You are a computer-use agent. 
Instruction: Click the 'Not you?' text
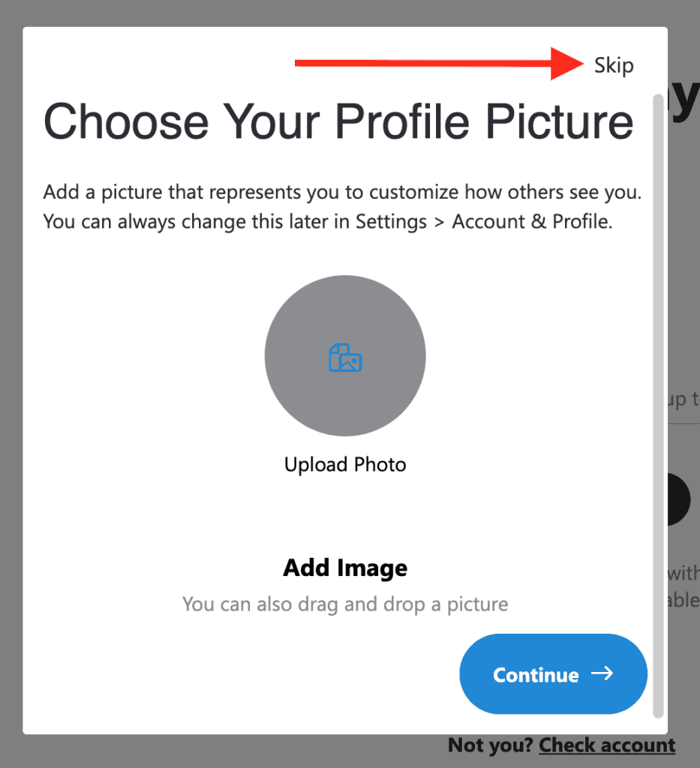click(490, 745)
